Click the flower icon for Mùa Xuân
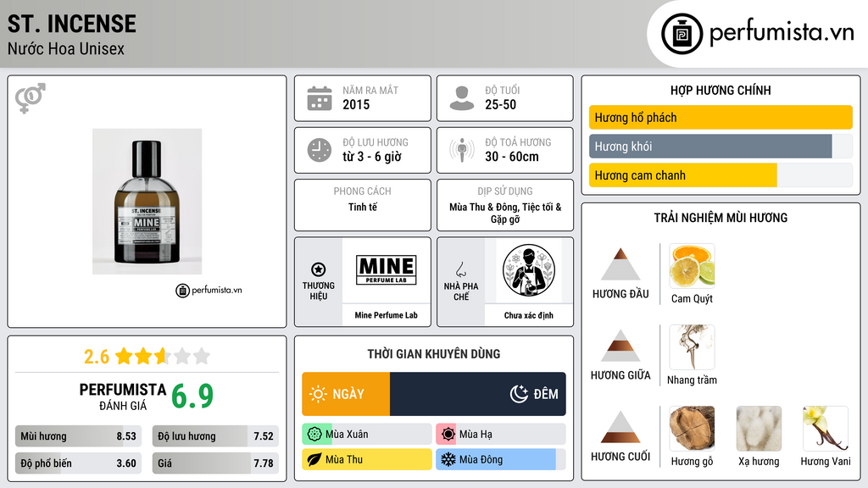 314,435
